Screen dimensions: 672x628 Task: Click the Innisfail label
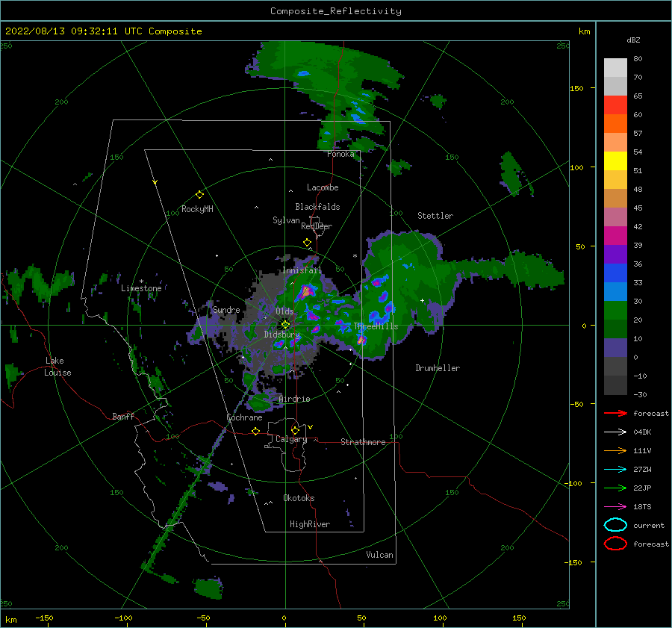click(302, 270)
